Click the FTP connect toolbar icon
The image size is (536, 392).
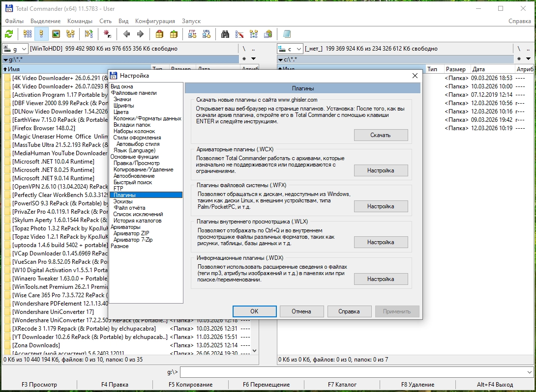tap(192, 34)
